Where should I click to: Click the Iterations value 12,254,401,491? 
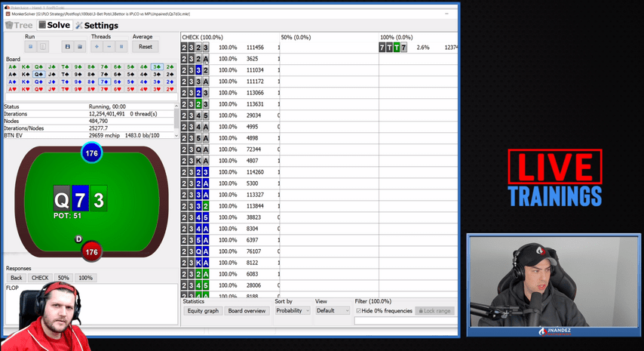click(107, 114)
